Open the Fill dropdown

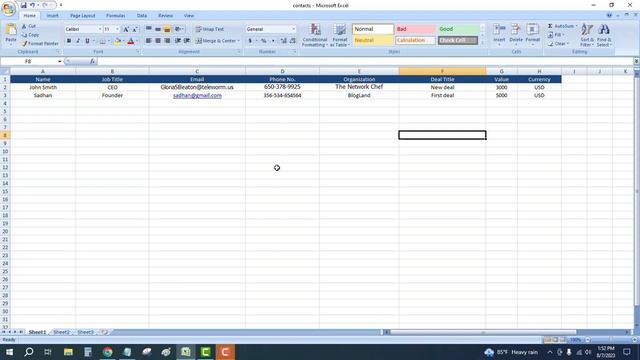pyautogui.click(x=556, y=35)
